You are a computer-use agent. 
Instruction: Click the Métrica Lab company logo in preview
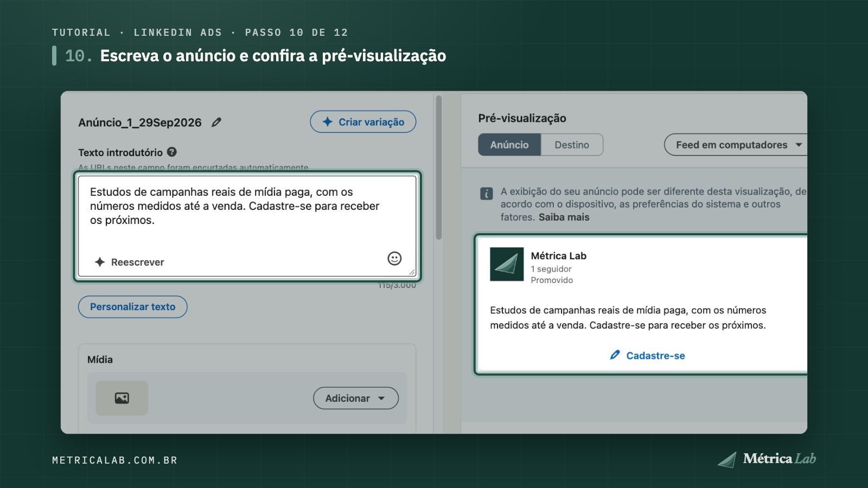[507, 264]
